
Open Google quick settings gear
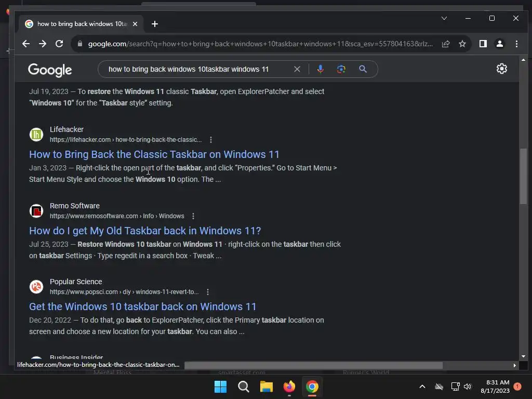(x=502, y=69)
